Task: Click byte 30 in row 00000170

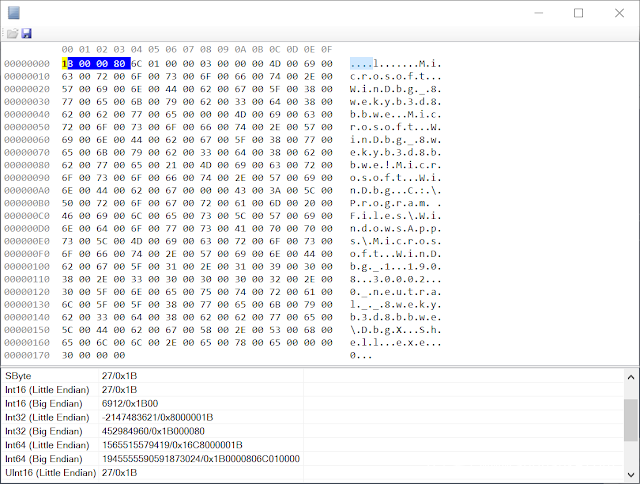Action: 67,355
